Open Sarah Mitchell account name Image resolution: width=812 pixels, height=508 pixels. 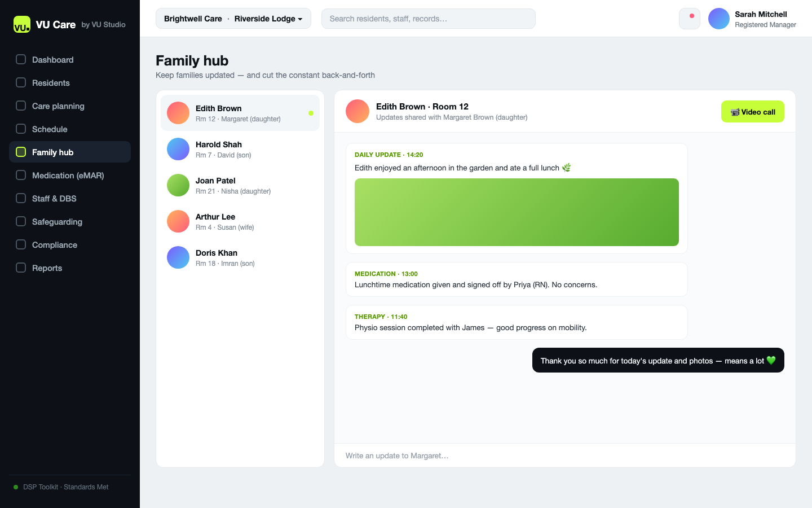pyautogui.click(x=761, y=14)
